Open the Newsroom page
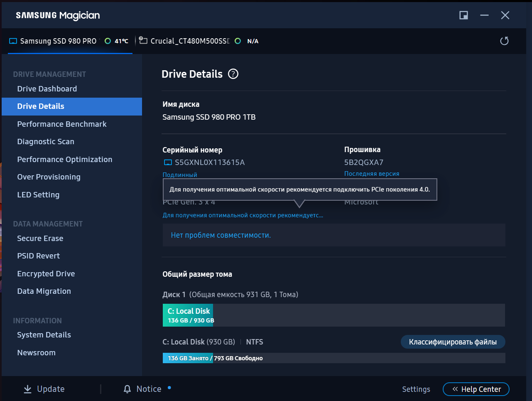 37,353
